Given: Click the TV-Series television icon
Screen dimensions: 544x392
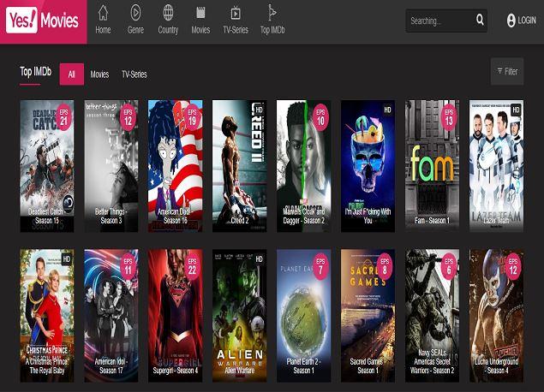Looking at the screenshot, I should pyautogui.click(x=236, y=13).
